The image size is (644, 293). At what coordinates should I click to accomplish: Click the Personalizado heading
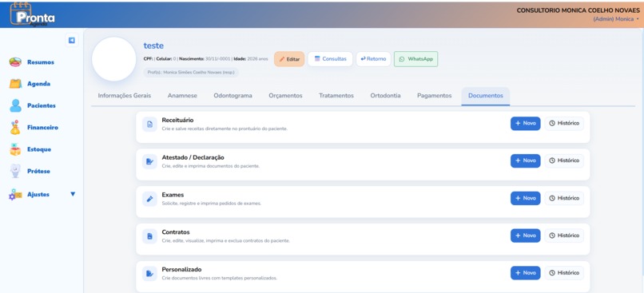pyautogui.click(x=181, y=270)
